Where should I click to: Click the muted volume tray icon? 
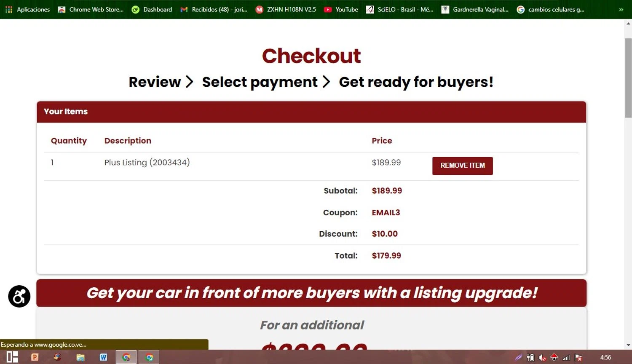click(x=542, y=358)
